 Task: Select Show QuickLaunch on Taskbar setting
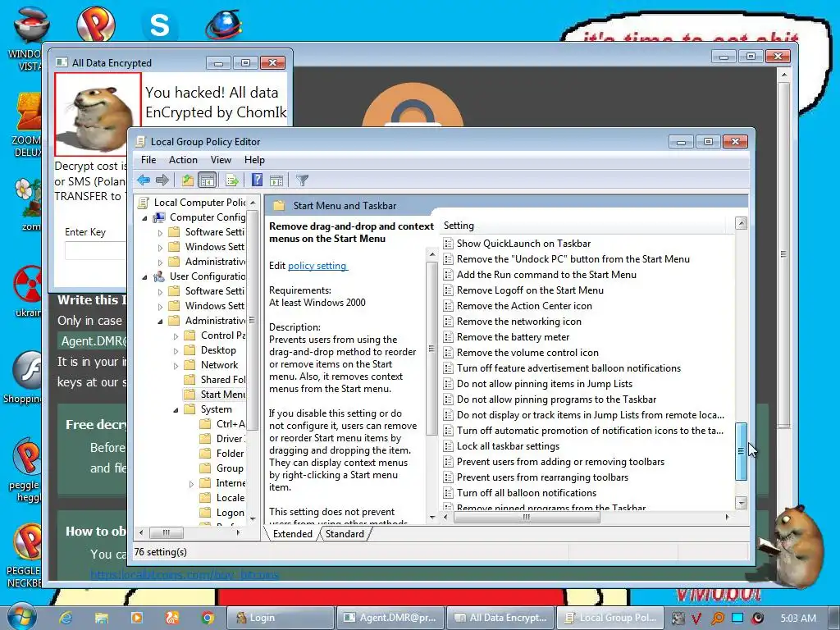[523, 243]
